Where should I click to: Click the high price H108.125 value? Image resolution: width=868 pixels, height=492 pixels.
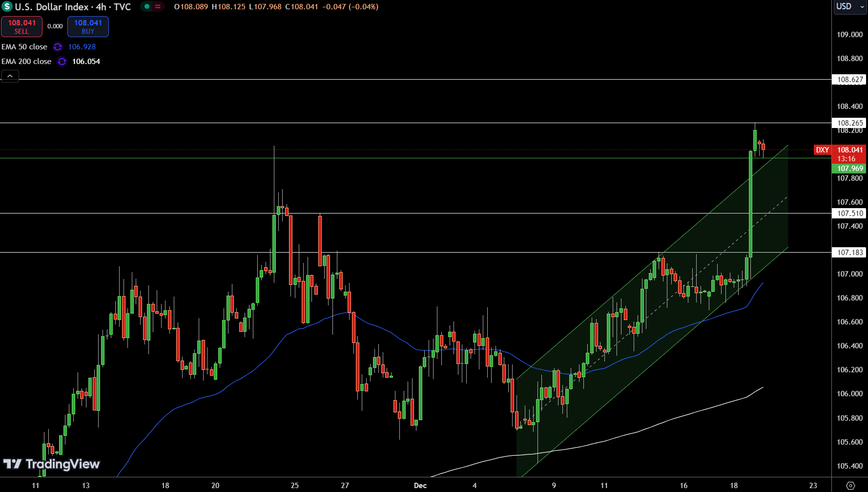[x=228, y=7]
